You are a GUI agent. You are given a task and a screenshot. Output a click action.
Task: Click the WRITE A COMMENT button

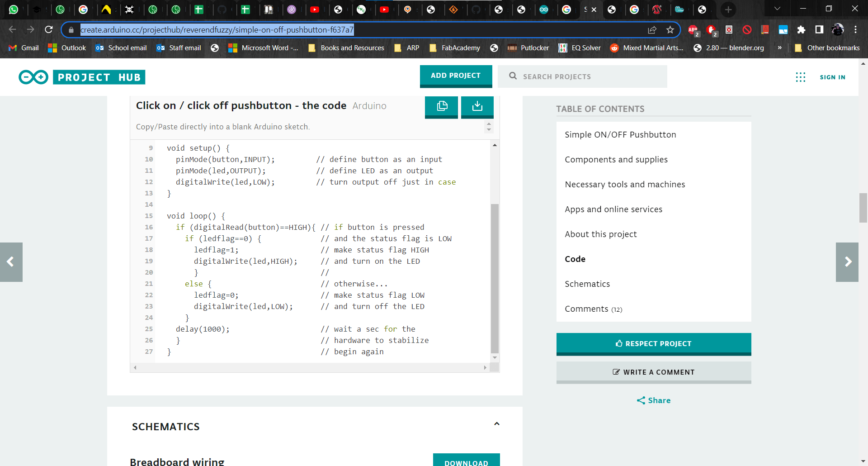(654, 372)
